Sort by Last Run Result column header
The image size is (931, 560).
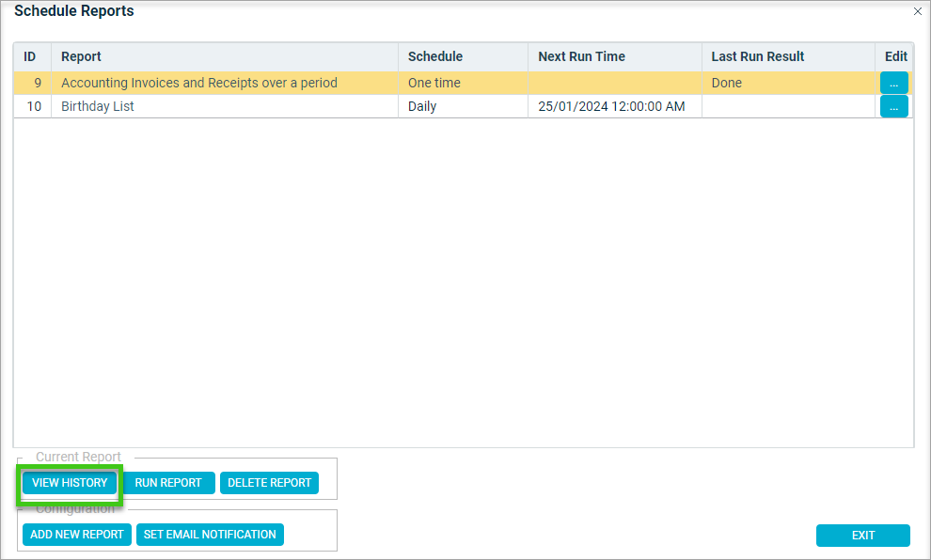coord(788,57)
